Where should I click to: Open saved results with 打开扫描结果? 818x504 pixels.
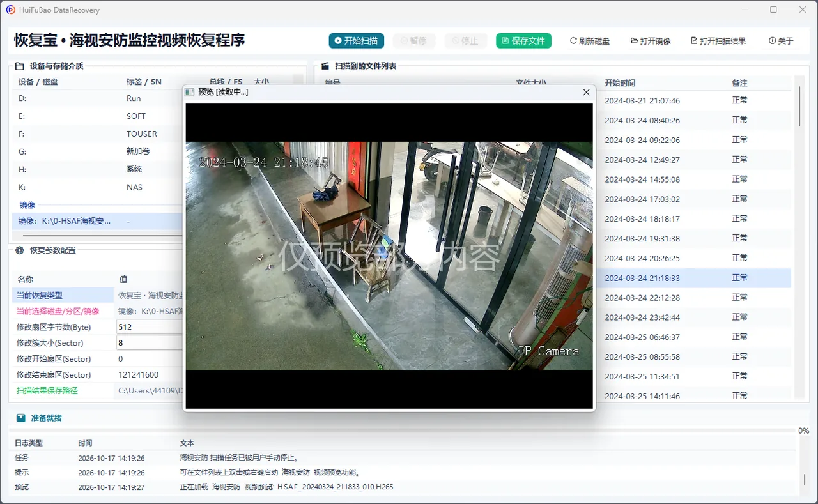718,41
